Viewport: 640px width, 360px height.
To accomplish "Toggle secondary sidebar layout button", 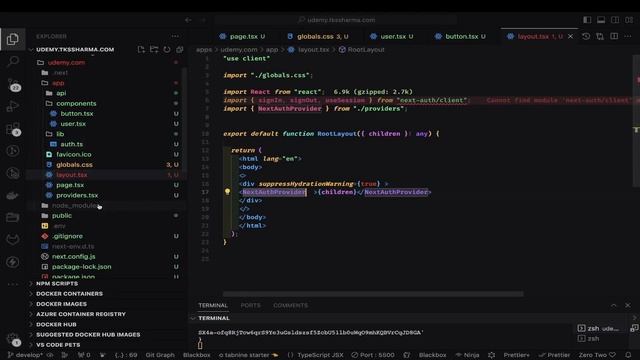I will [x=615, y=20].
